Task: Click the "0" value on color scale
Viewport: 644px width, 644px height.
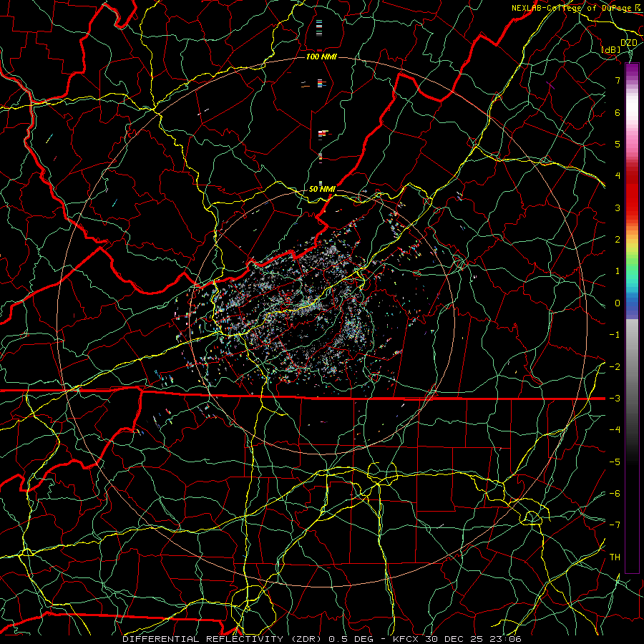Action: coord(618,303)
